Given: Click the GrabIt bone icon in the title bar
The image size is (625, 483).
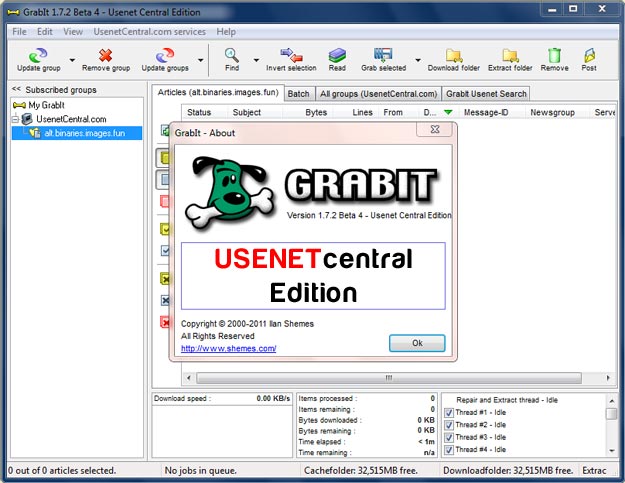Looking at the screenshot, I should (14, 12).
